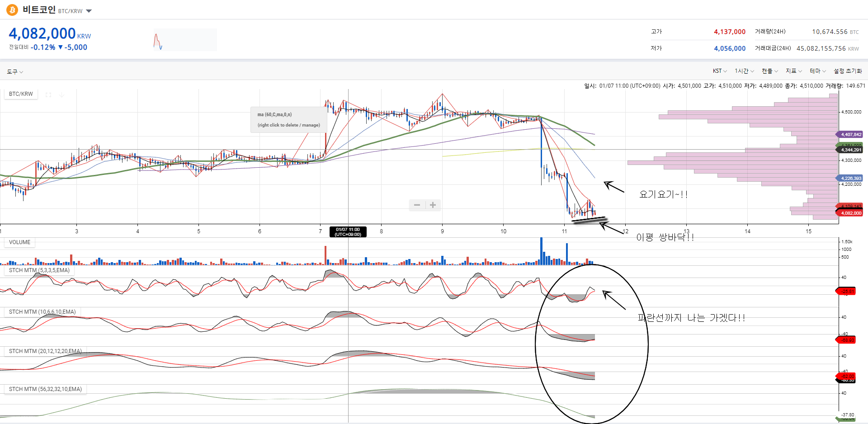Open the 캔들 chart type menu
This screenshot has height=424, width=868.
[769, 71]
